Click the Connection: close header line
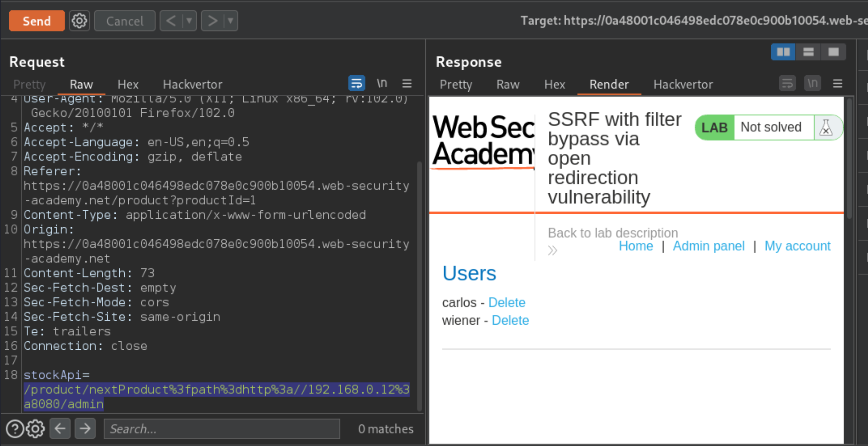The height and width of the screenshot is (446, 868). (85, 346)
